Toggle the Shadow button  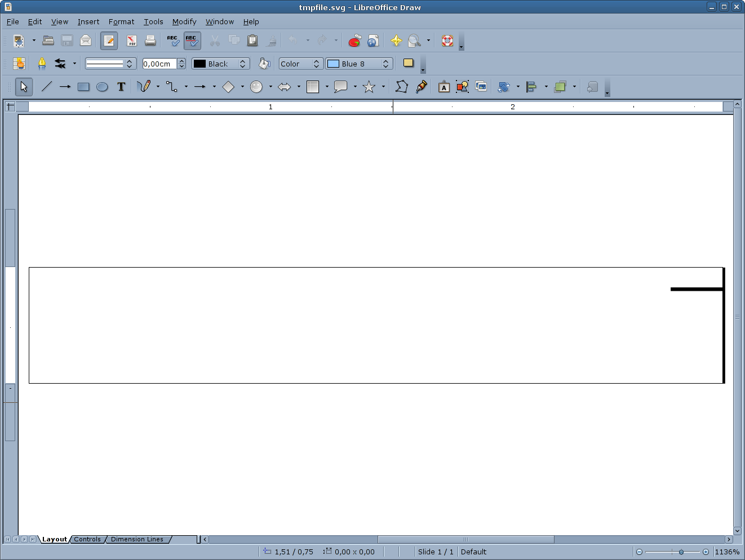(409, 63)
